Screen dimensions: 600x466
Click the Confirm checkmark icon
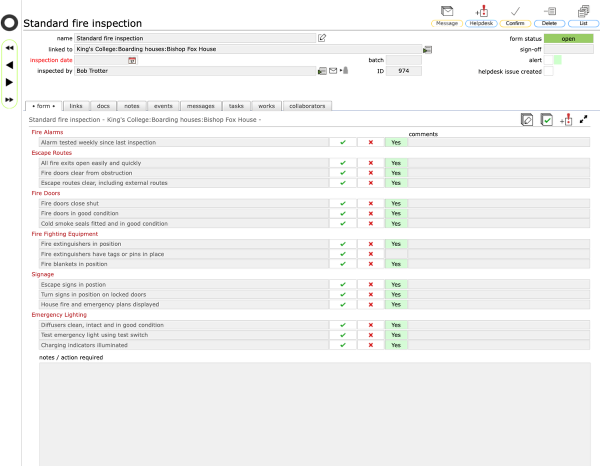515,11
